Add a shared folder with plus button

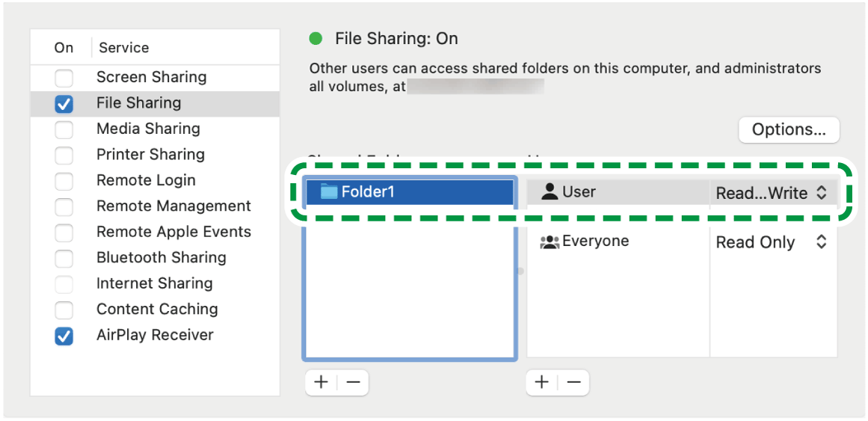[x=321, y=382]
